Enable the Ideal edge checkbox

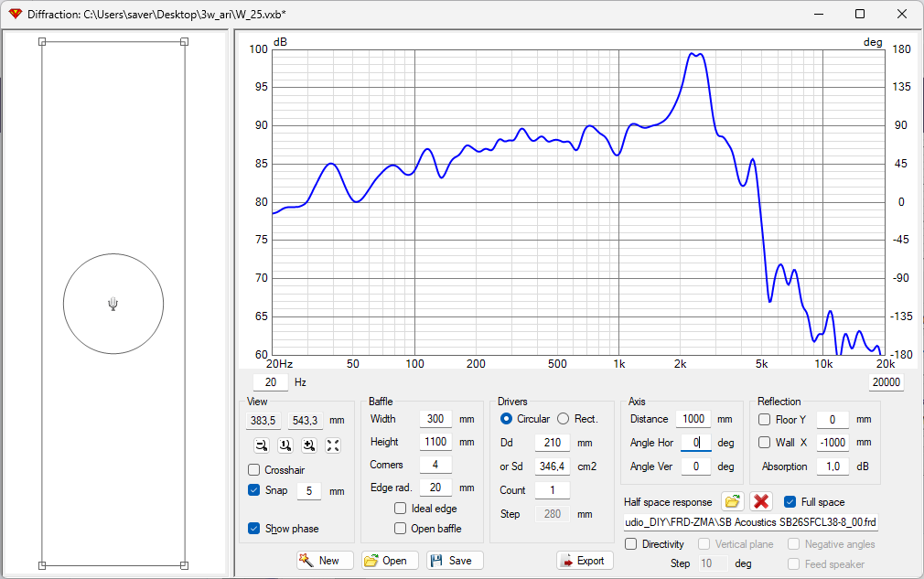[x=400, y=509]
